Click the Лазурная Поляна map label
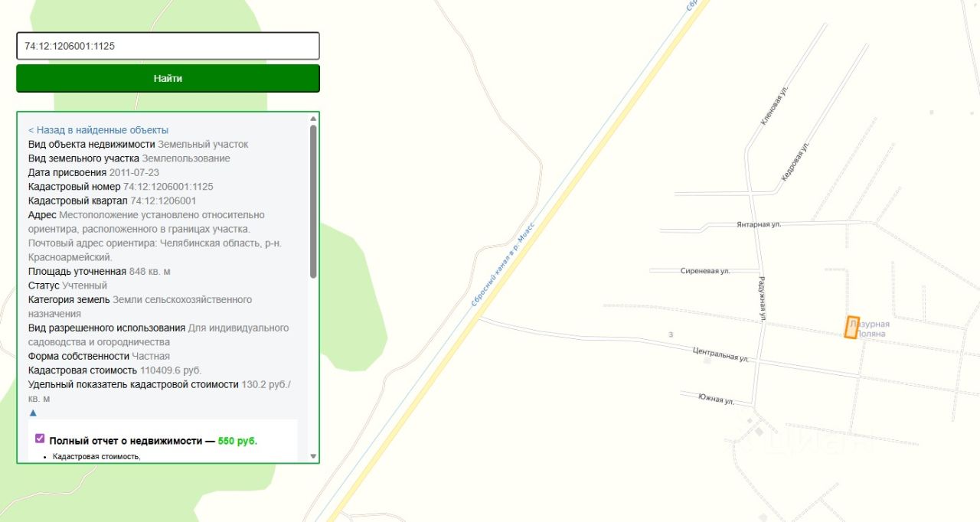The image size is (980, 522). [x=870, y=329]
